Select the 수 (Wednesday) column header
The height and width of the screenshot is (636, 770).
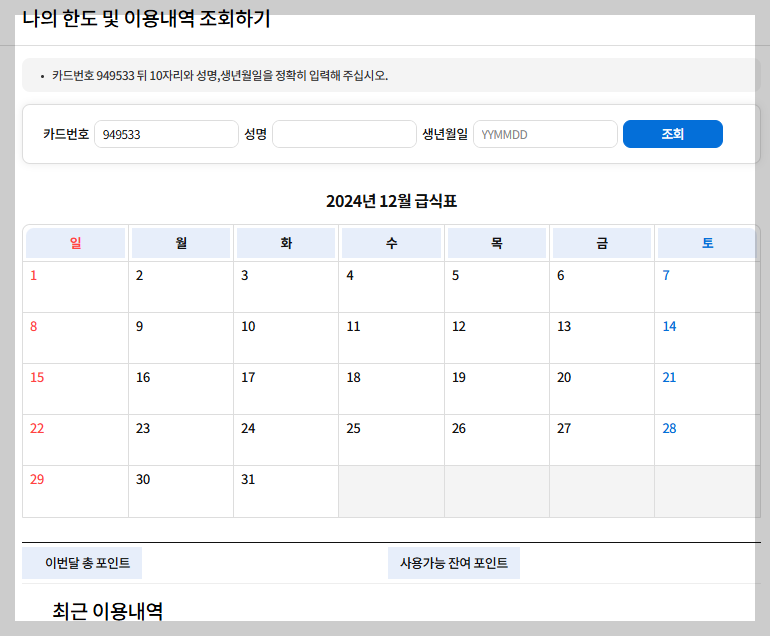(x=391, y=243)
